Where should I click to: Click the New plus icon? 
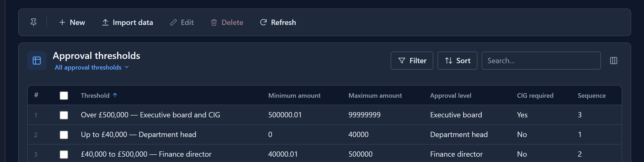click(62, 22)
